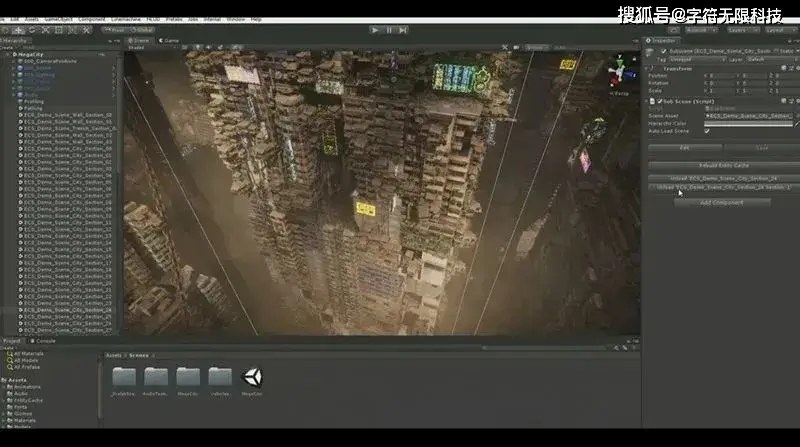Switch to the Scene view tab

[139, 40]
